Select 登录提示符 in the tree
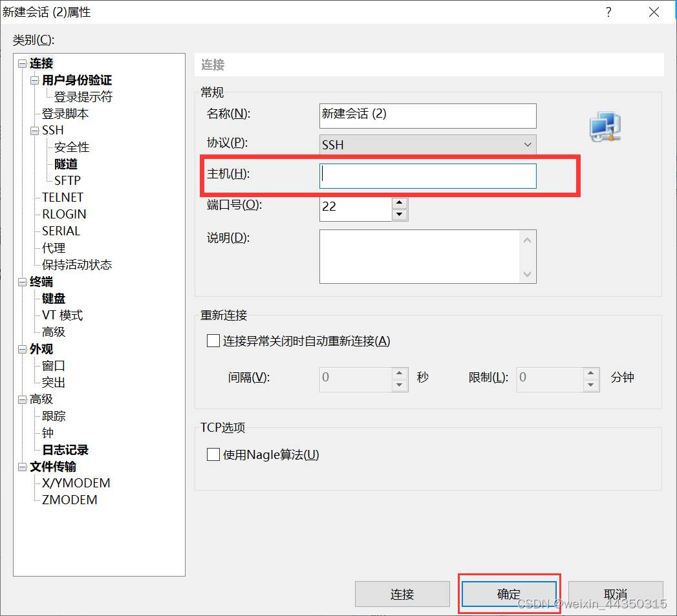 point(83,97)
